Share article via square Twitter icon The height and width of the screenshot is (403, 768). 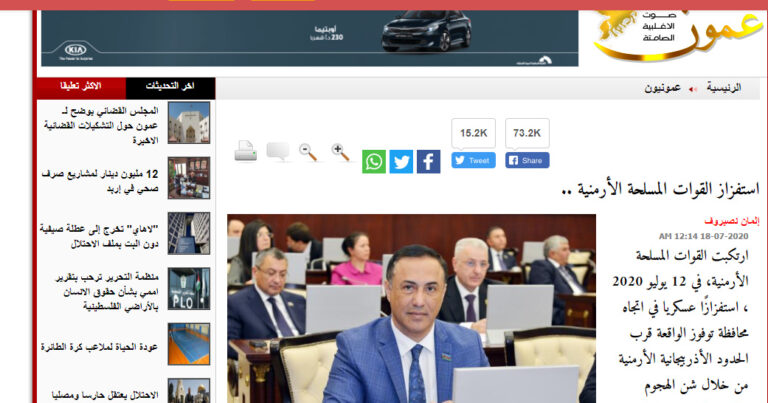[401, 162]
